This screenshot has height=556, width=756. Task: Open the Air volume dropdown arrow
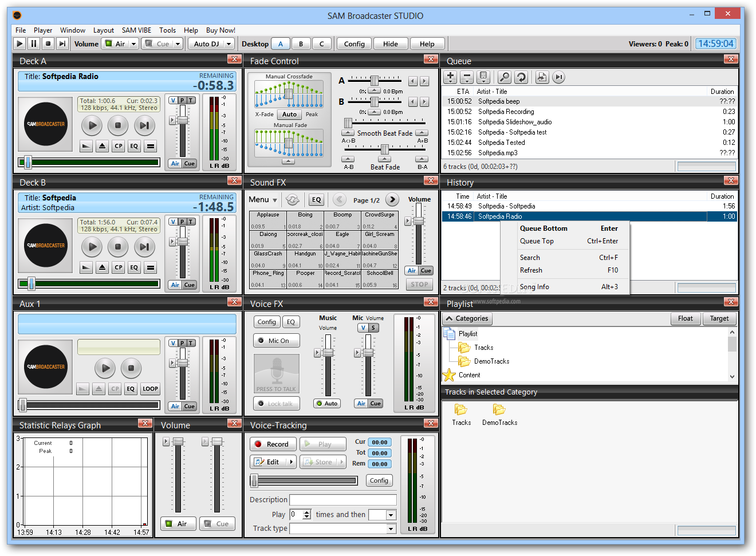[x=134, y=44]
